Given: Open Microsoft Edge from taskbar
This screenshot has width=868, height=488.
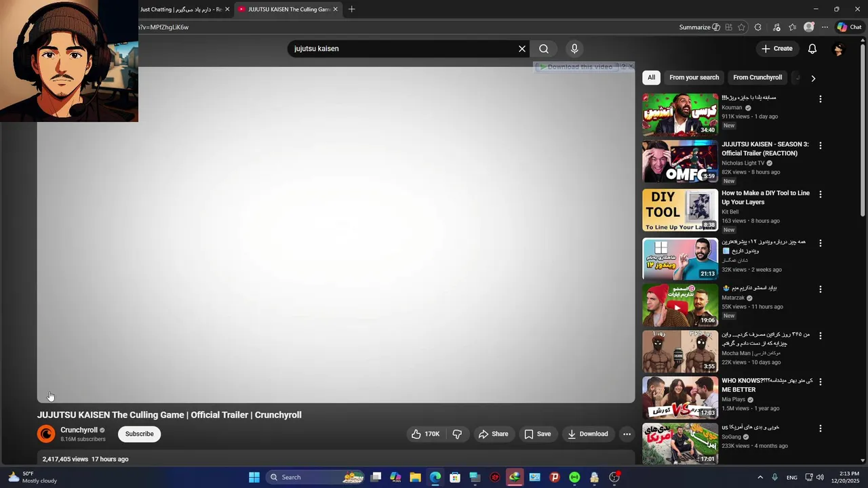Looking at the screenshot, I should pyautogui.click(x=435, y=477).
